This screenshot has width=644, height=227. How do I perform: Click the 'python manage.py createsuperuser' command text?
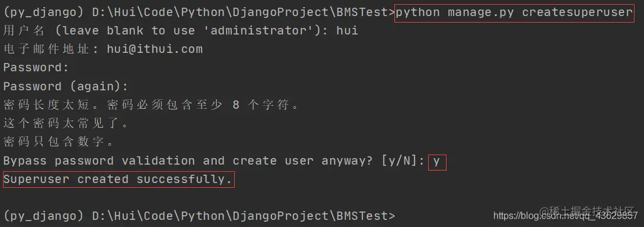click(x=514, y=12)
